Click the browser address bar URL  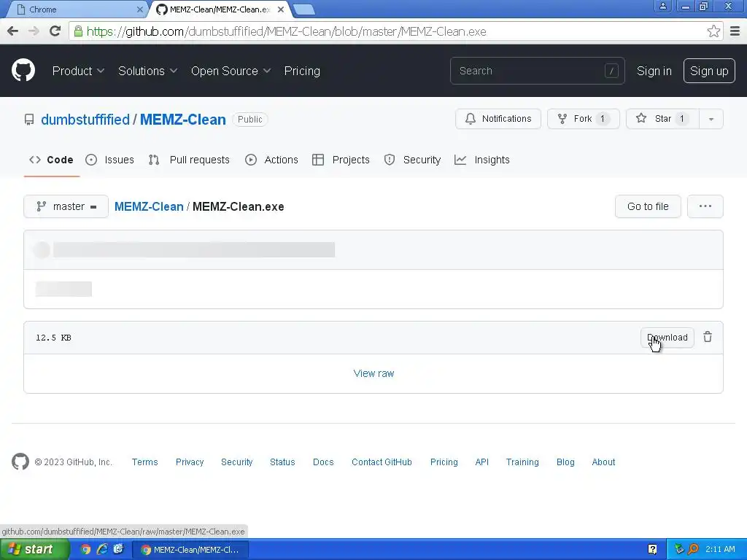(286, 31)
